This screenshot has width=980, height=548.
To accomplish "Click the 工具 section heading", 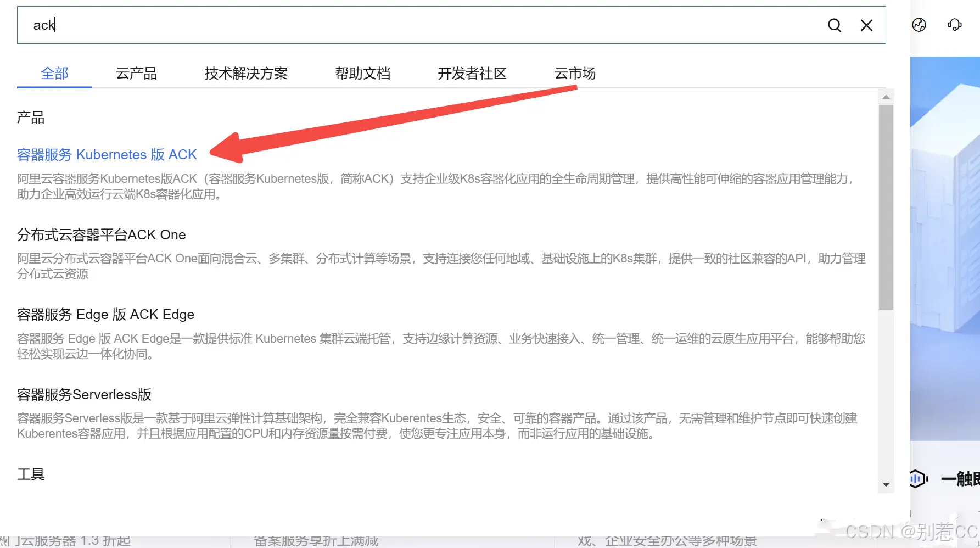I will pyautogui.click(x=31, y=474).
